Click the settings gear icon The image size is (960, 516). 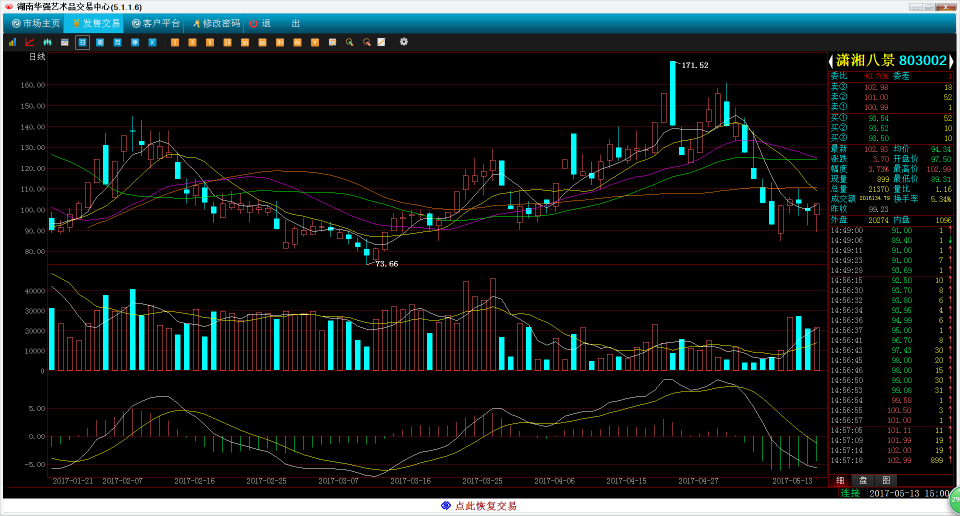404,42
